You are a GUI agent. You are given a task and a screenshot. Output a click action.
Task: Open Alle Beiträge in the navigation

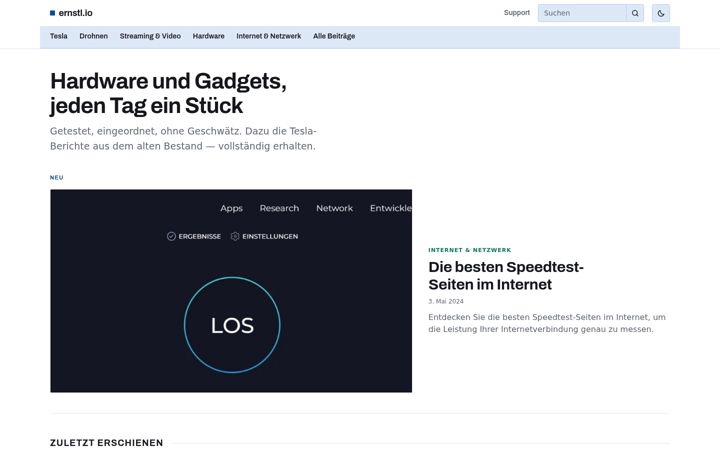(334, 36)
